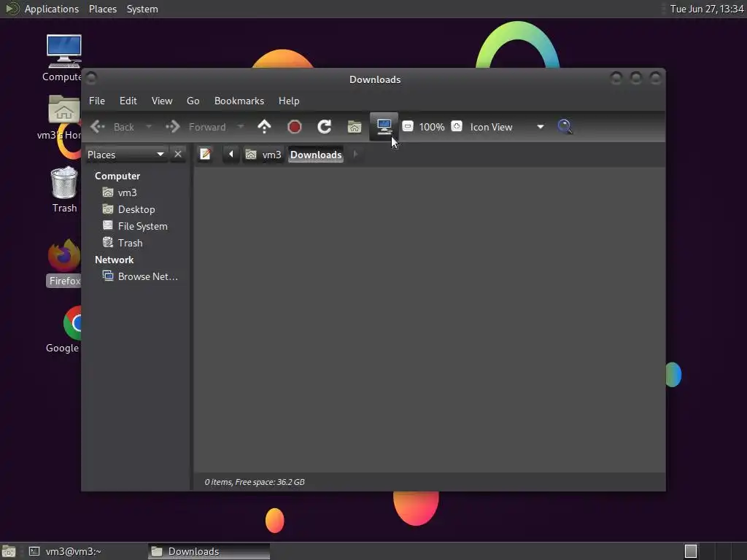Click Downloads entry in bottom taskbar

pos(208,551)
